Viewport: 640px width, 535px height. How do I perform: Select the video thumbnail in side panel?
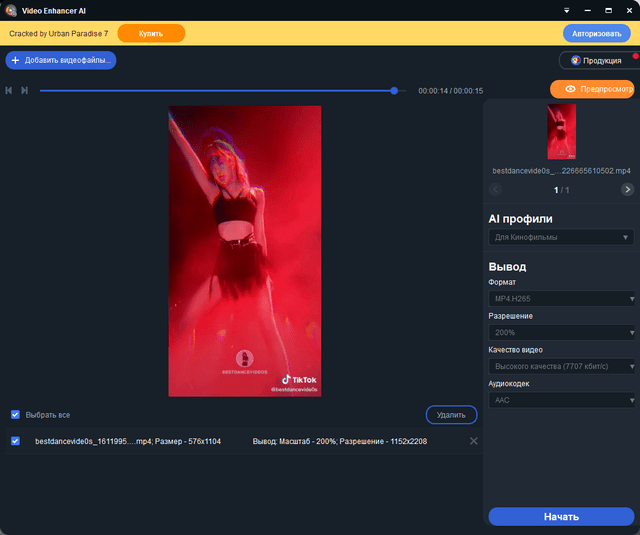561,132
